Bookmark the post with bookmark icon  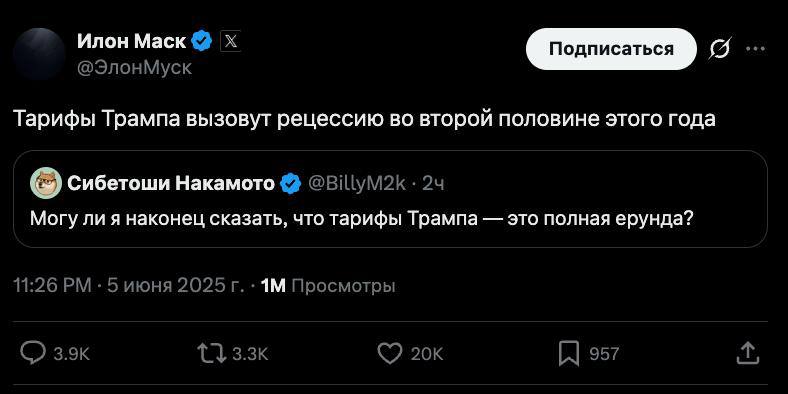click(569, 354)
